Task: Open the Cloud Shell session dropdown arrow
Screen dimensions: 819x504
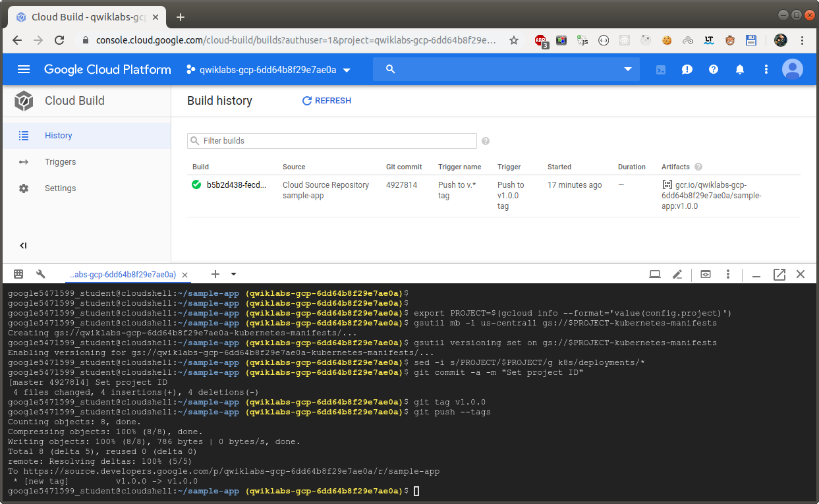Action: tap(233, 274)
